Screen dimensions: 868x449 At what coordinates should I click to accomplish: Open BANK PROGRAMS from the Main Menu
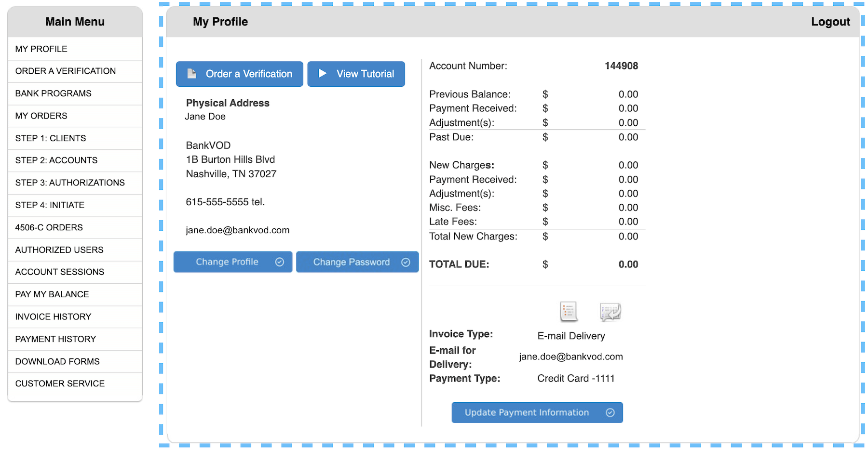(54, 93)
